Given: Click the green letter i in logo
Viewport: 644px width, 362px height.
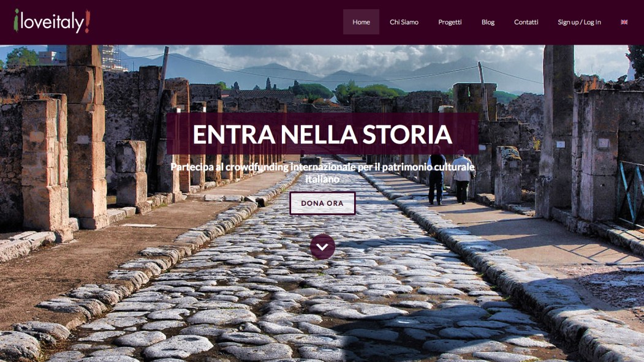Looking at the screenshot, I should (x=16, y=21).
